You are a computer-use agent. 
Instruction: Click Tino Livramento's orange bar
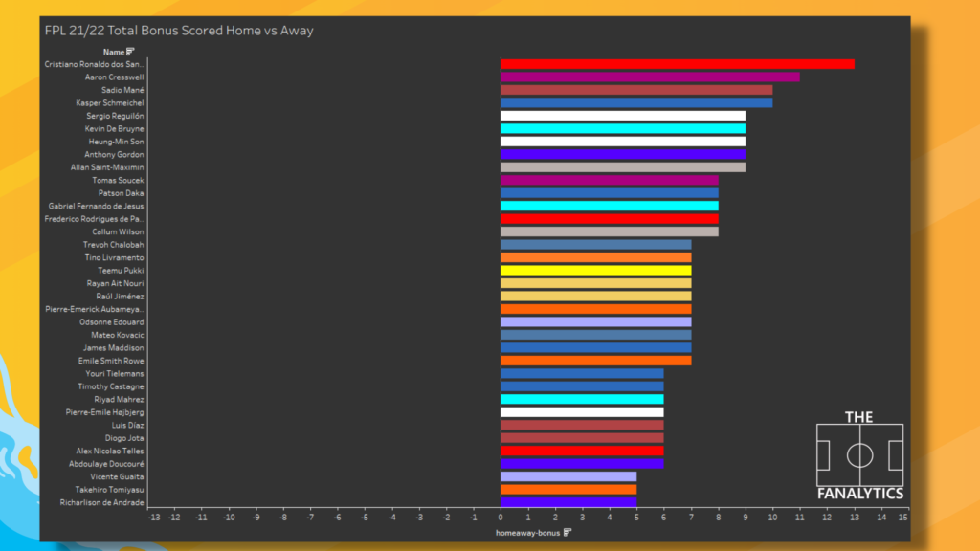[595, 257]
